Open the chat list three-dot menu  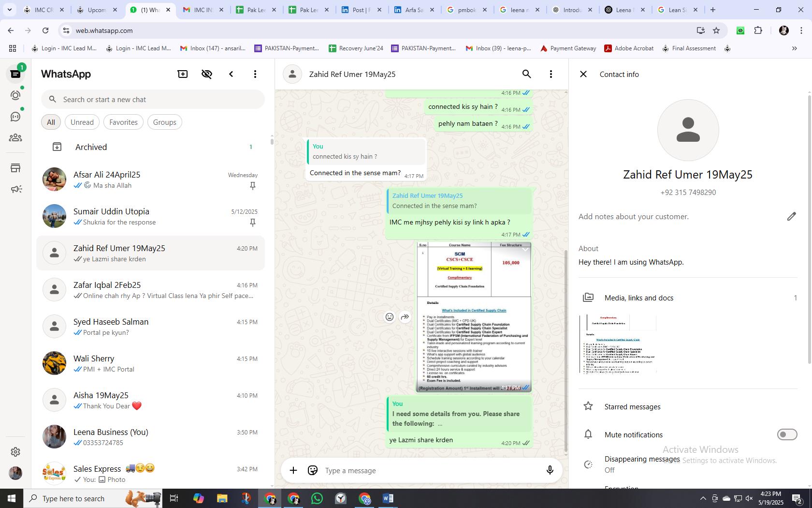255,74
